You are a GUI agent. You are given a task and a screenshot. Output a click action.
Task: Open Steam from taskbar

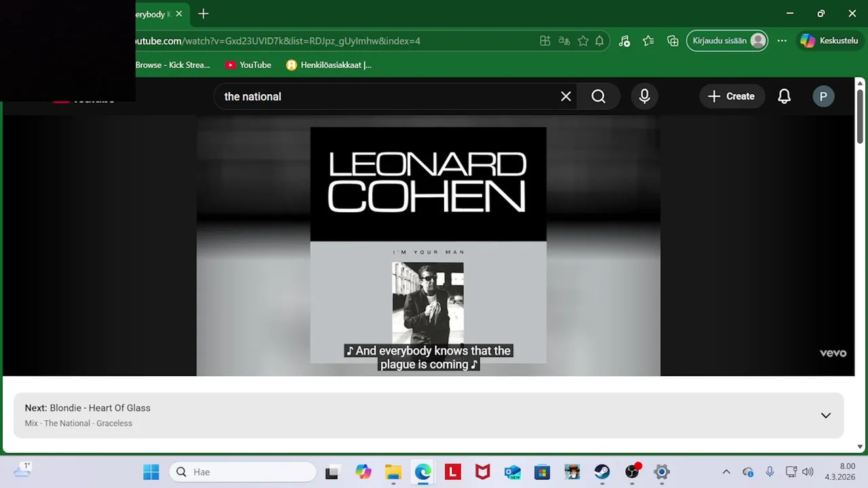[x=602, y=472]
